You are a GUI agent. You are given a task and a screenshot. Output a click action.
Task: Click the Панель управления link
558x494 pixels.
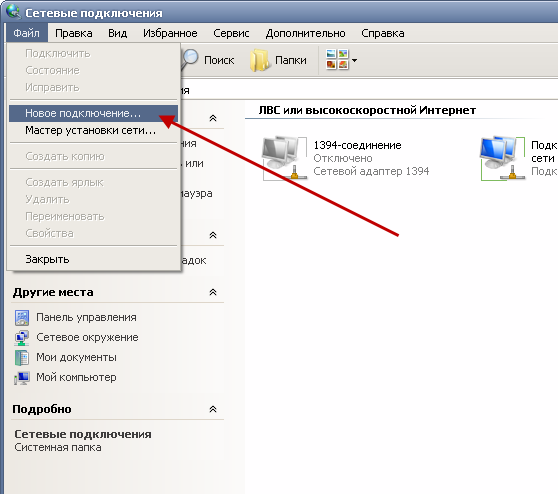point(86,317)
